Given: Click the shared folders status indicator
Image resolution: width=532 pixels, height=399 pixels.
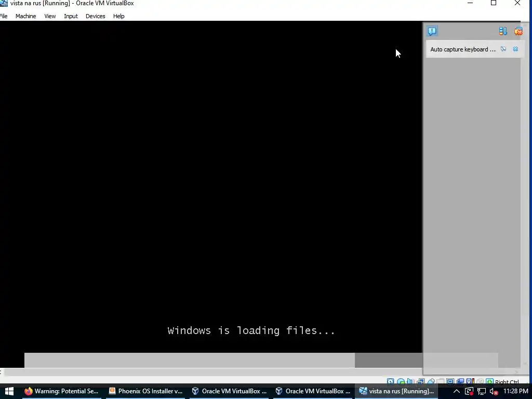Looking at the screenshot, I should pos(441,382).
